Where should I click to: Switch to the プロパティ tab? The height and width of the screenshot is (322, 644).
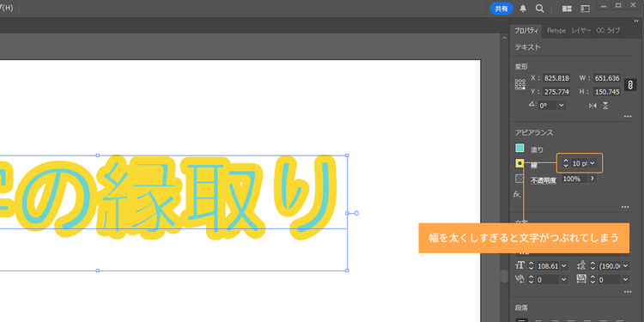(526, 31)
